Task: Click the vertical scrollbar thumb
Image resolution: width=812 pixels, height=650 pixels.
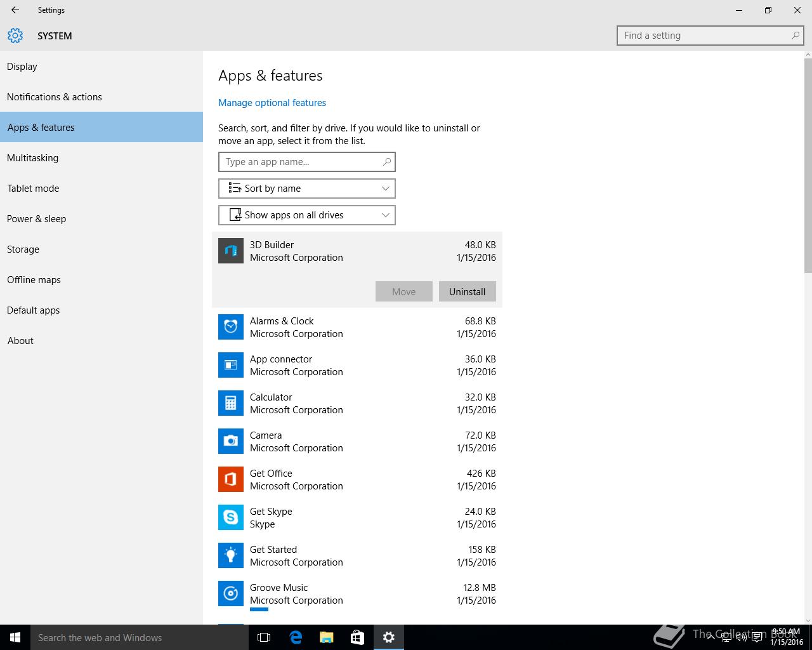Action: pos(808,165)
